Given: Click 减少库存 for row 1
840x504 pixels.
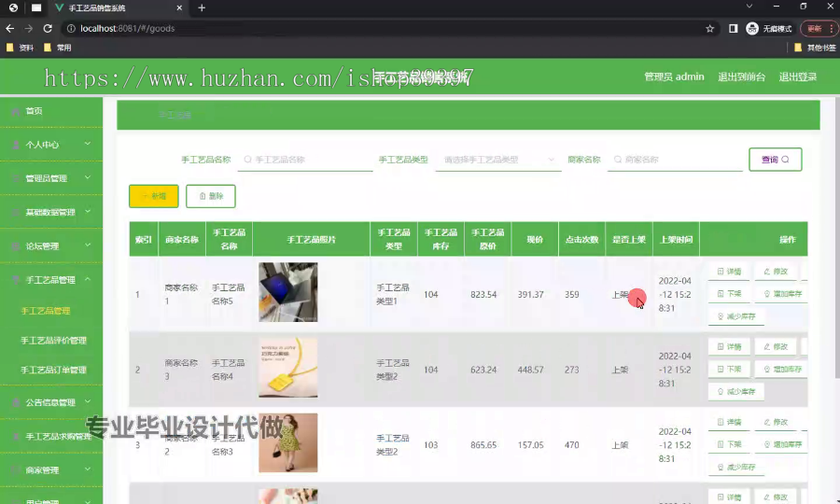Looking at the screenshot, I should (x=736, y=316).
